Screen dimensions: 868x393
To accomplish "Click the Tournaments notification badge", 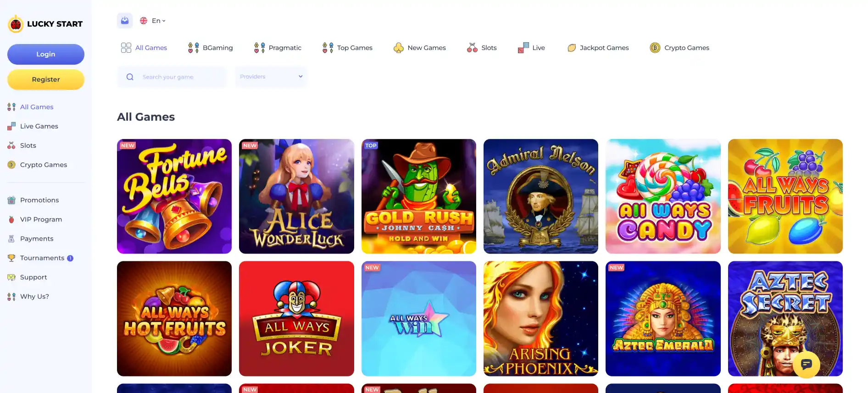I will click(70, 258).
